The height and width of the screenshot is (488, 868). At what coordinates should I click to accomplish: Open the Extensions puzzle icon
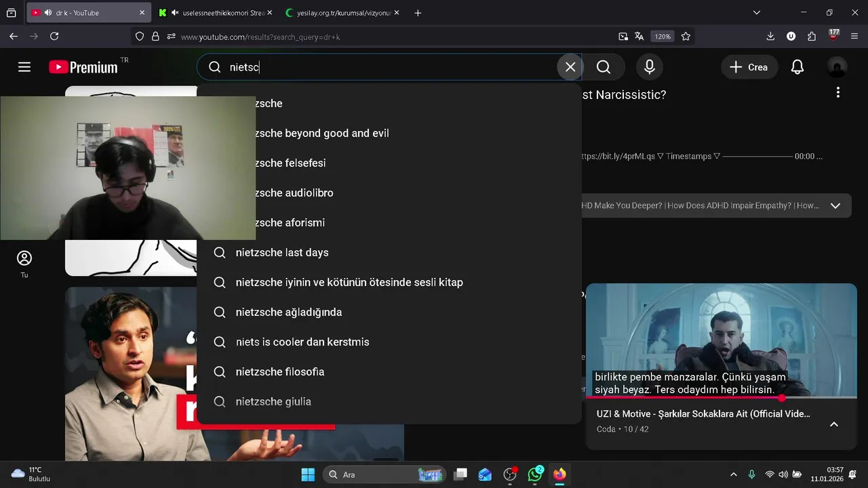coord(812,37)
